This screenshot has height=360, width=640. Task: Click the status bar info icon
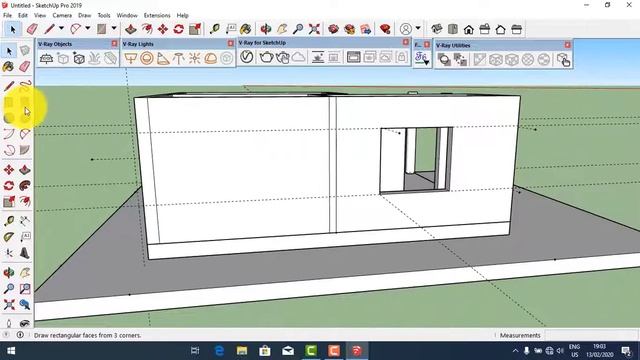20,335
